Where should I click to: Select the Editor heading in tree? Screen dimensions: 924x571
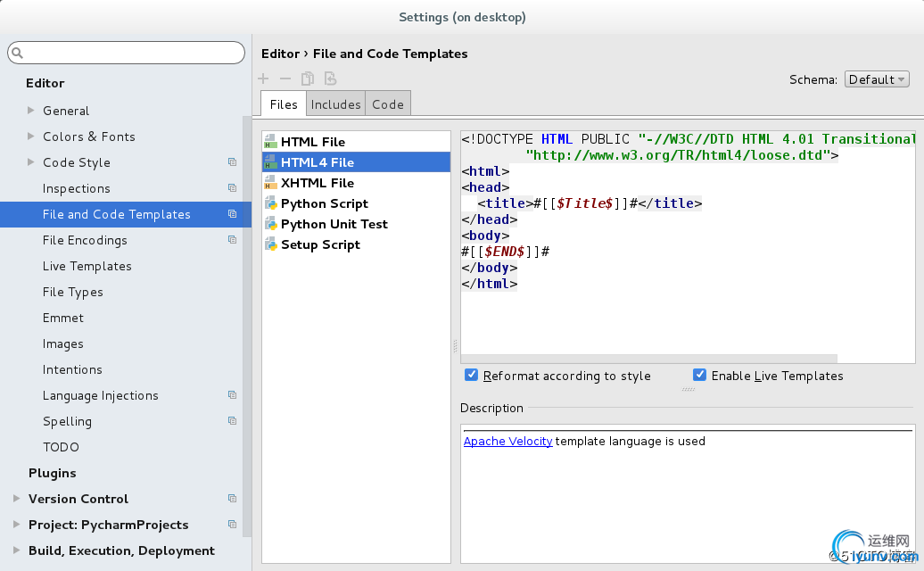click(45, 83)
